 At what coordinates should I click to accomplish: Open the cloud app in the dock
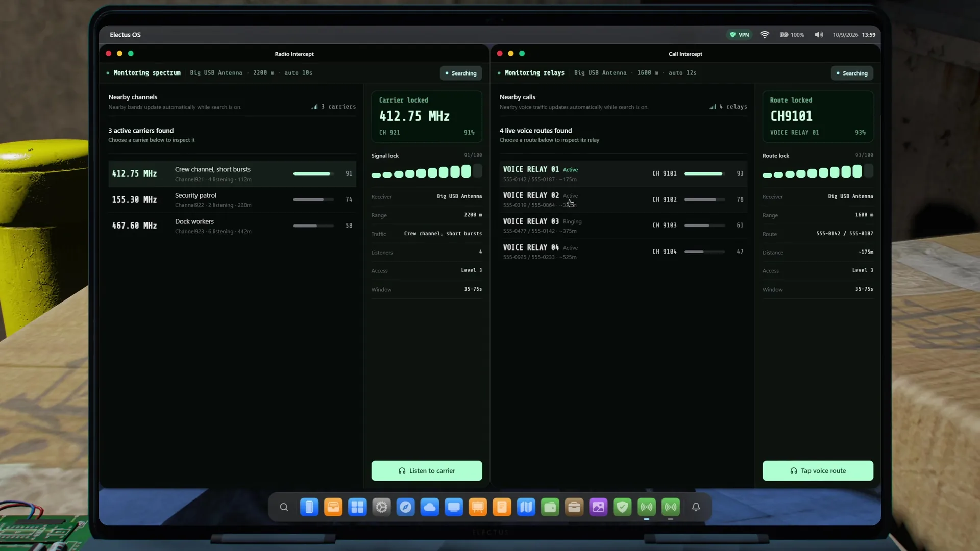coord(430,507)
